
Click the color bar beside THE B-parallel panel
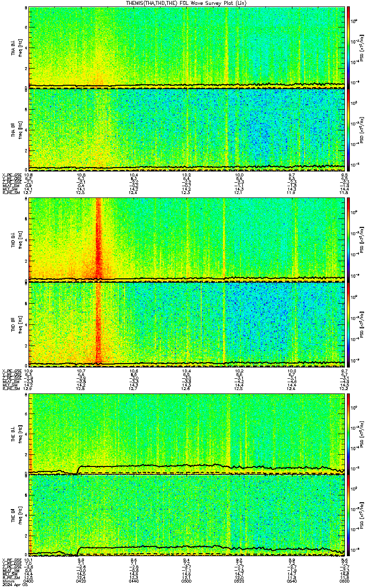349,515
